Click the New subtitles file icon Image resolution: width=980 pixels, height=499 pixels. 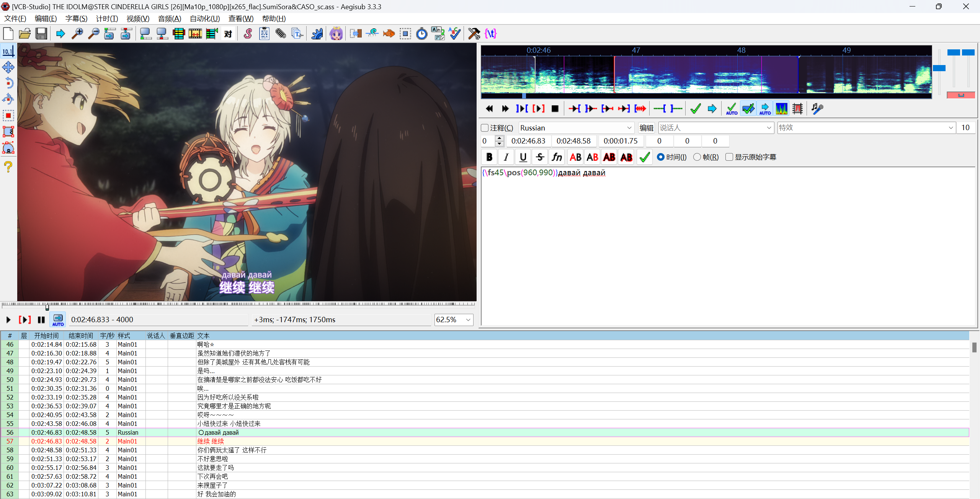(x=8, y=34)
